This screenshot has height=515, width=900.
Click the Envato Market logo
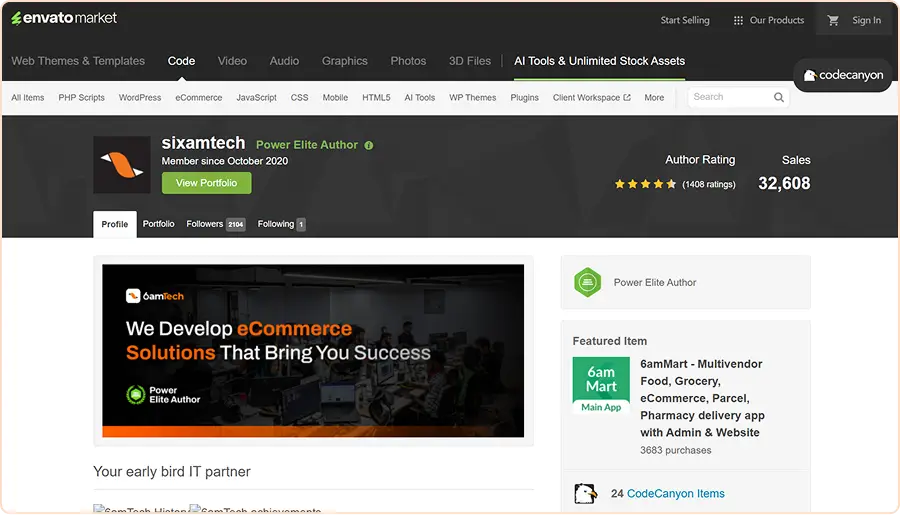(64, 18)
